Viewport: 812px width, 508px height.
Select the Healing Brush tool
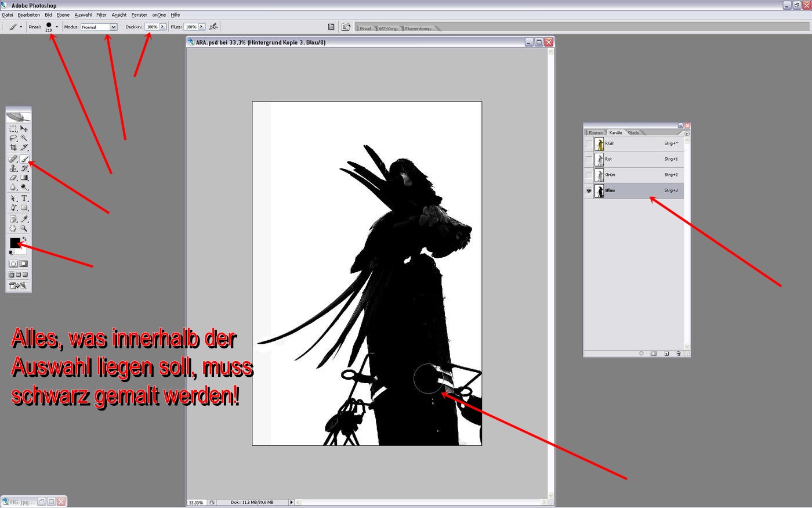coord(13,158)
